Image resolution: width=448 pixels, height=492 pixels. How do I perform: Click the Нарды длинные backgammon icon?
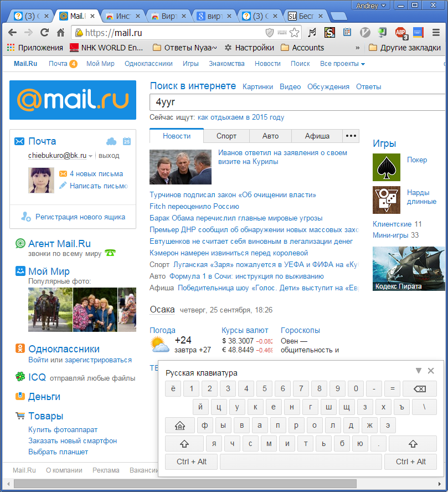pos(386,200)
